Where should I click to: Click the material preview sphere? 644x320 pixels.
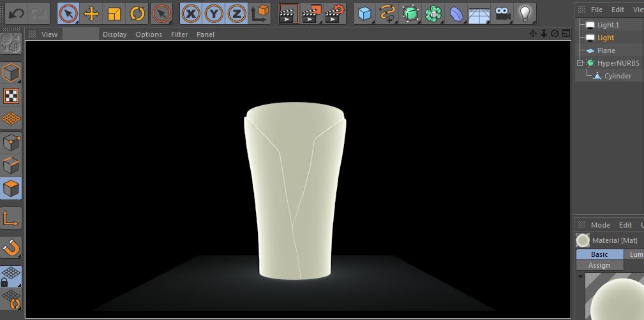click(x=618, y=300)
